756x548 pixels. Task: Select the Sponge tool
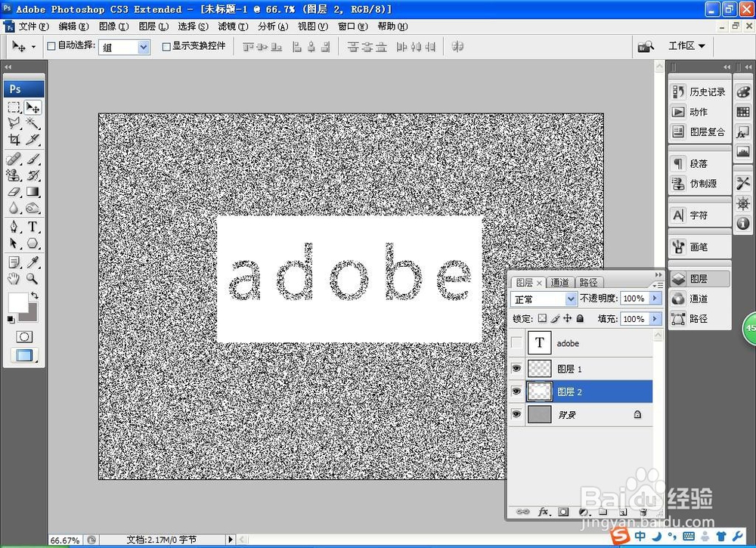[33, 208]
